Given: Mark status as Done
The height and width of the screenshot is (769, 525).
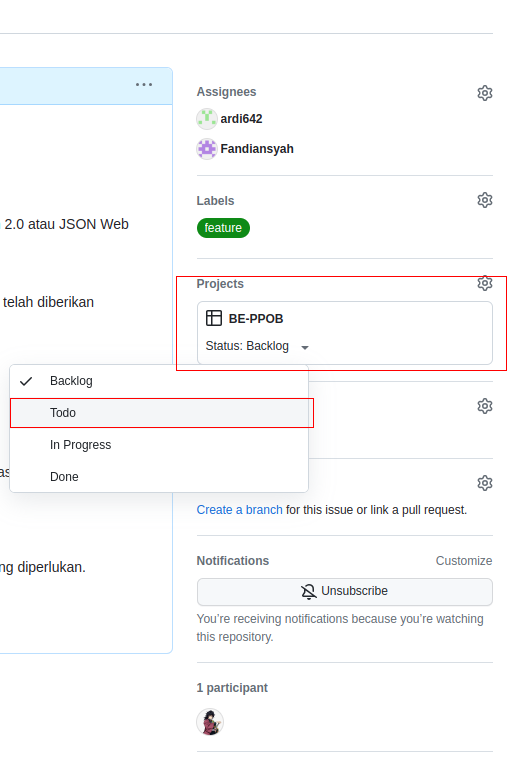Looking at the screenshot, I should pyautogui.click(x=159, y=477).
